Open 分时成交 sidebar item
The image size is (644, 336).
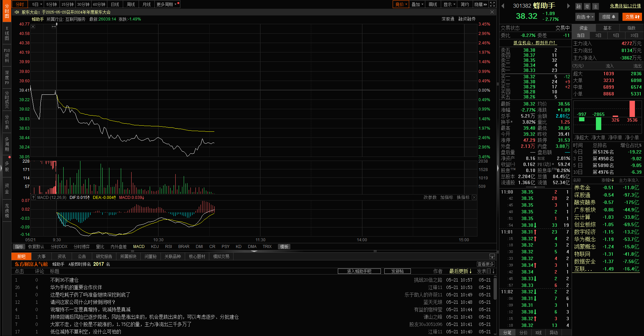(x=7, y=99)
